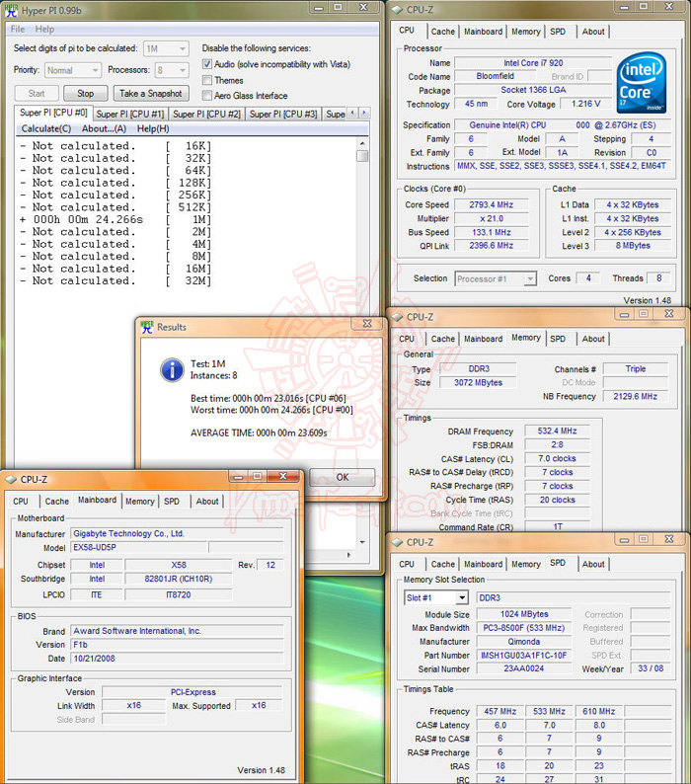
Task: Click the Results dialog title icon
Action: click(146, 327)
